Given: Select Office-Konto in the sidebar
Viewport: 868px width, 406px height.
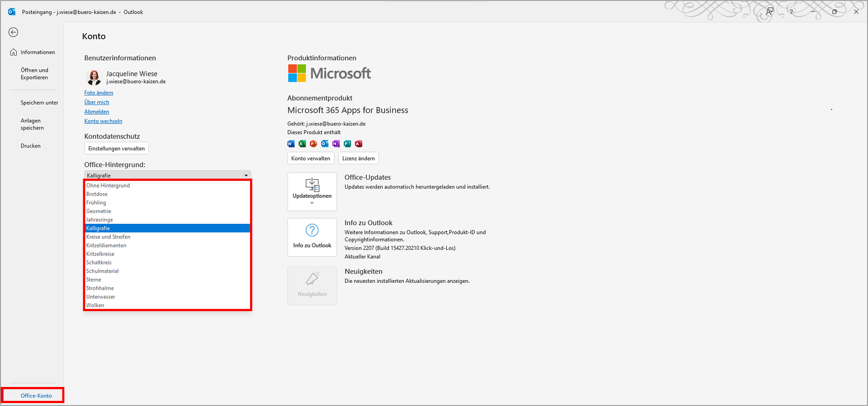Looking at the screenshot, I should (32, 396).
